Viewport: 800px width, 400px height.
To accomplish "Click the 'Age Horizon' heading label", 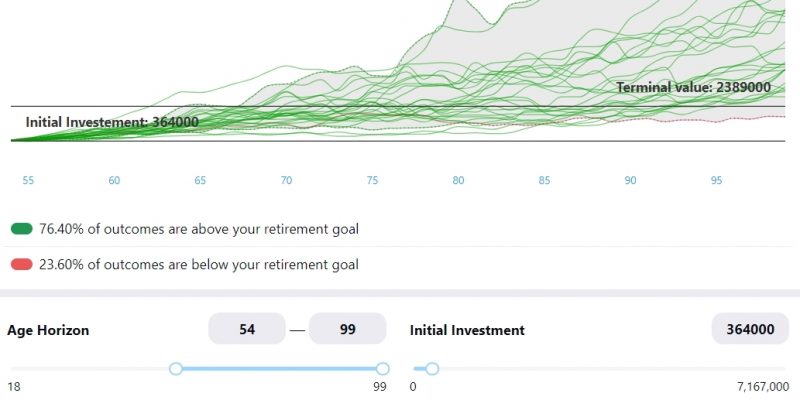I will pyautogui.click(x=48, y=330).
